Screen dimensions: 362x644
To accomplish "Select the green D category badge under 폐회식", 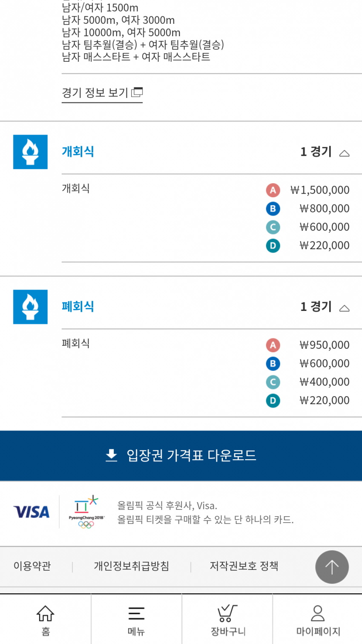I will tap(273, 400).
